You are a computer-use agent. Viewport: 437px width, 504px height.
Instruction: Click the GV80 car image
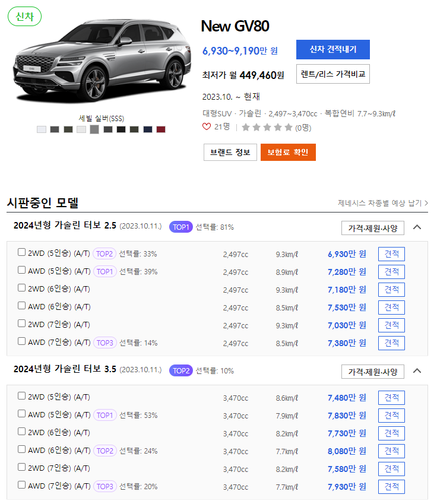[102, 60]
